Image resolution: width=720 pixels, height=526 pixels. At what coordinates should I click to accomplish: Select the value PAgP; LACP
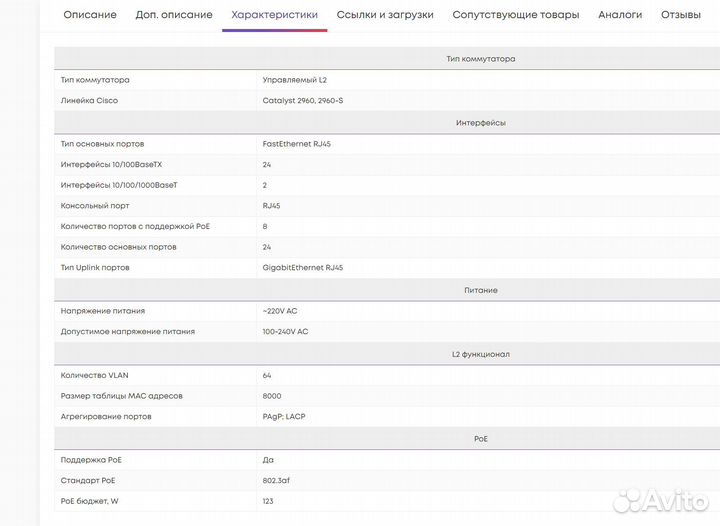(x=284, y=416)
